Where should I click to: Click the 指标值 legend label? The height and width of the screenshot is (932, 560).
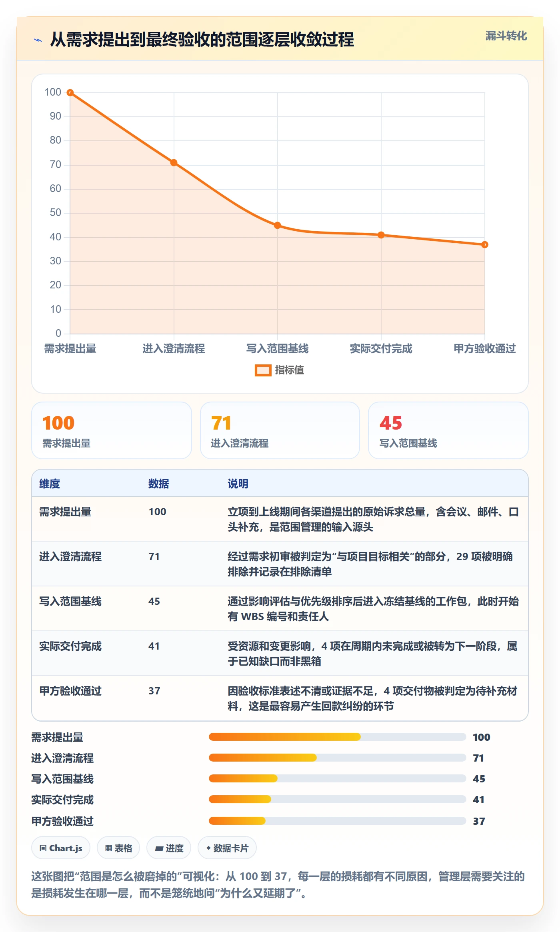point(290,370)
